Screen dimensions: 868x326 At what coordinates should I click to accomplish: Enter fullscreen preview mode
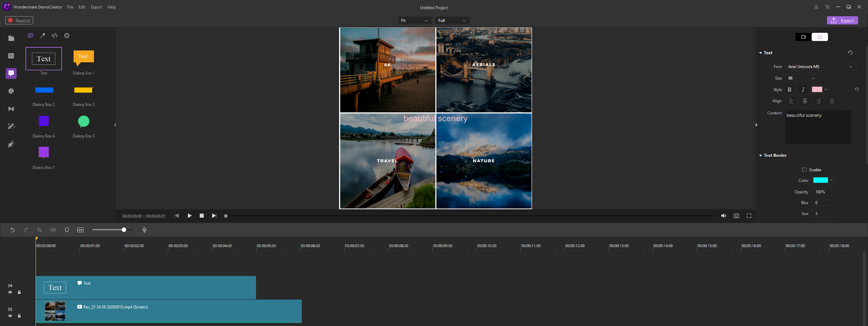pos(749,216)
